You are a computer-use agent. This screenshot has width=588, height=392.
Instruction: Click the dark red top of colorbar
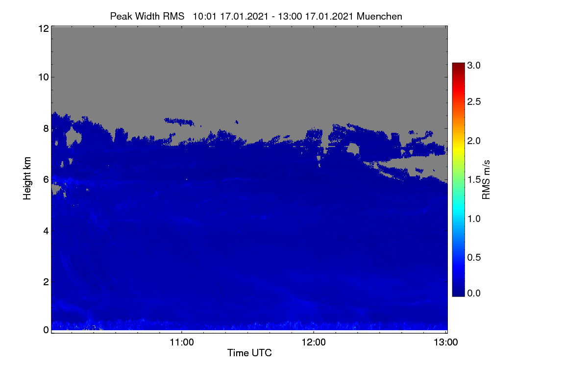[x=458, y=66]
